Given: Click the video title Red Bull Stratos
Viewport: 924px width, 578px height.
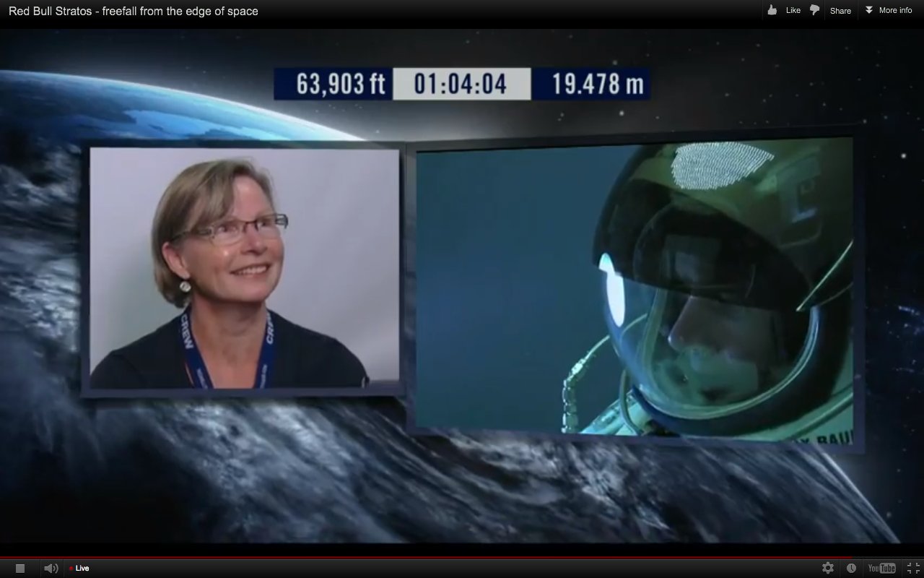Looking at the screenshot, I should click(134, 11).
